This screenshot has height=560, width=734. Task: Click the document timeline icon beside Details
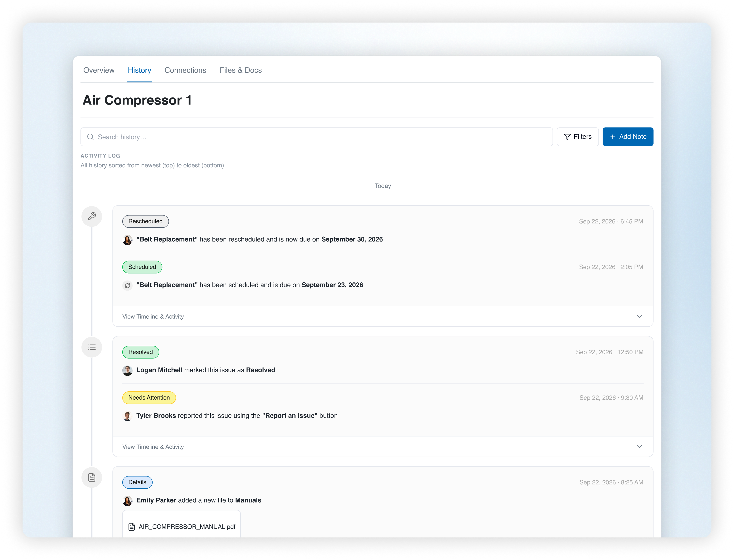pyautogui.click(x=92, y=477)
